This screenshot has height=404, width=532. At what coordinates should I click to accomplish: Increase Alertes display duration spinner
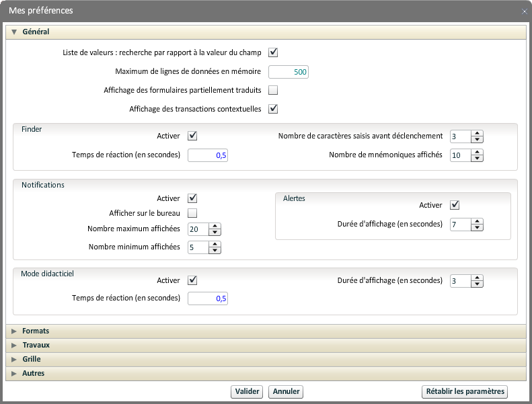tap(477, 221)
